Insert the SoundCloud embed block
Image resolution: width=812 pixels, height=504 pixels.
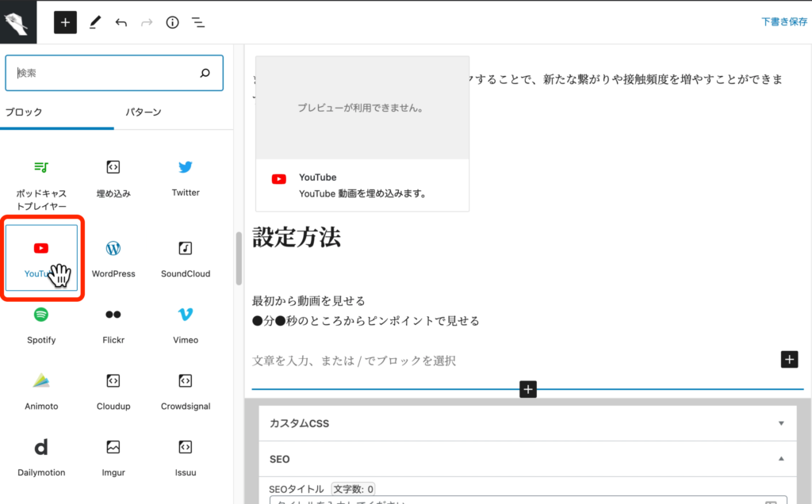pos(186,258)
